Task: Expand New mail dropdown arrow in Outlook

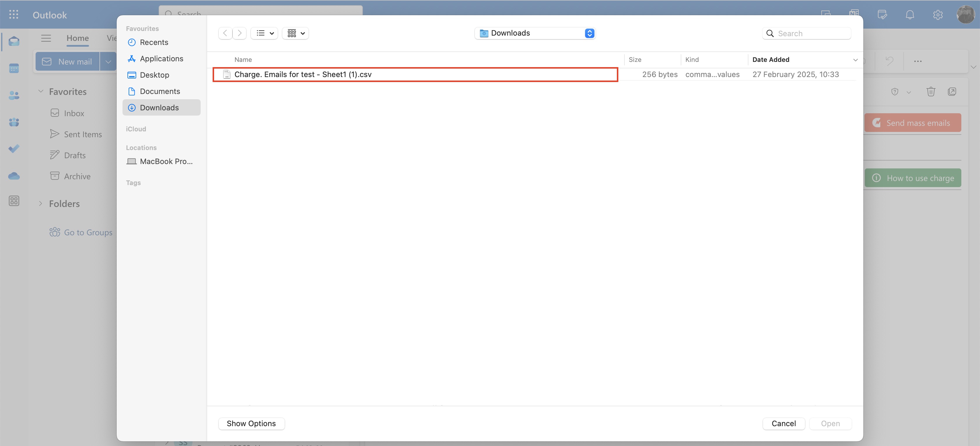Action: click(x=108, y=61)
